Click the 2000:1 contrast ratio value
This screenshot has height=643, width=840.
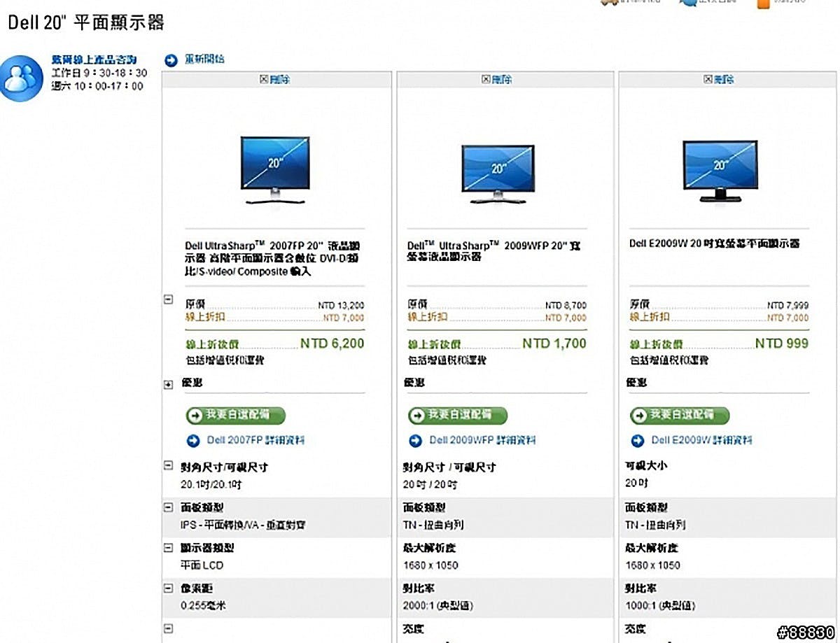438,606
